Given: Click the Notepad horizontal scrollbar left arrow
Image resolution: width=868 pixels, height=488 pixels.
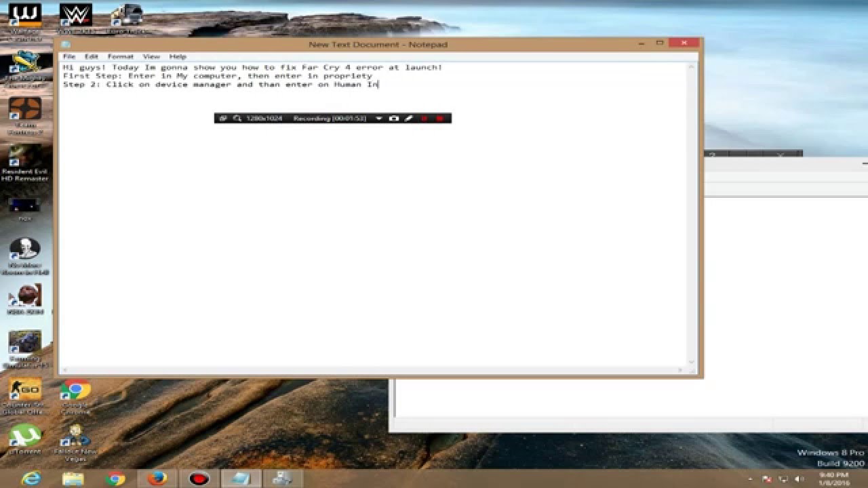Looking at the screenshot, I should click(64, 370).
